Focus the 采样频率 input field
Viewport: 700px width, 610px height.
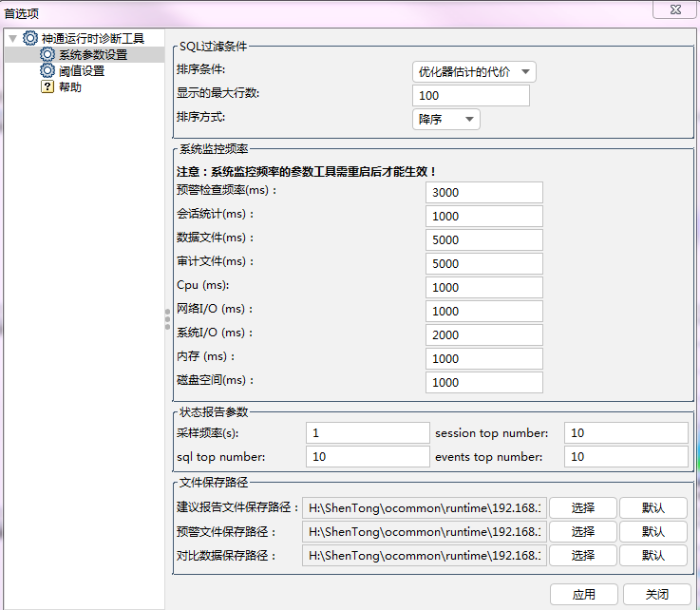click(x=368, y=433)
